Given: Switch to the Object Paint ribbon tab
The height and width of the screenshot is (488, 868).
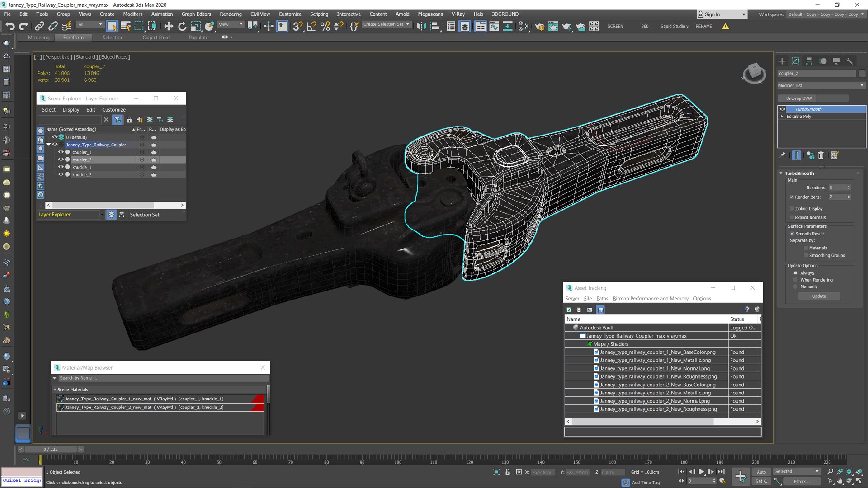Looking at the screenshot, I should click(x=156, y=38).
